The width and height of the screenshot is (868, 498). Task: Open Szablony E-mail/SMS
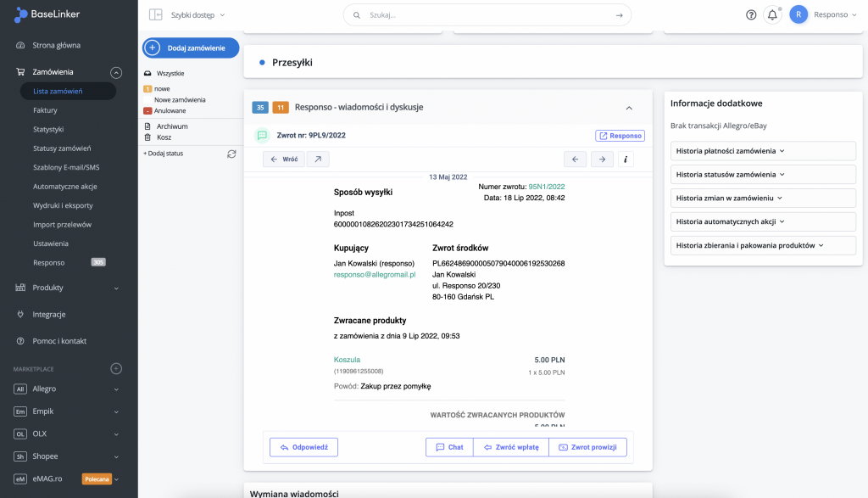[66, 167]
